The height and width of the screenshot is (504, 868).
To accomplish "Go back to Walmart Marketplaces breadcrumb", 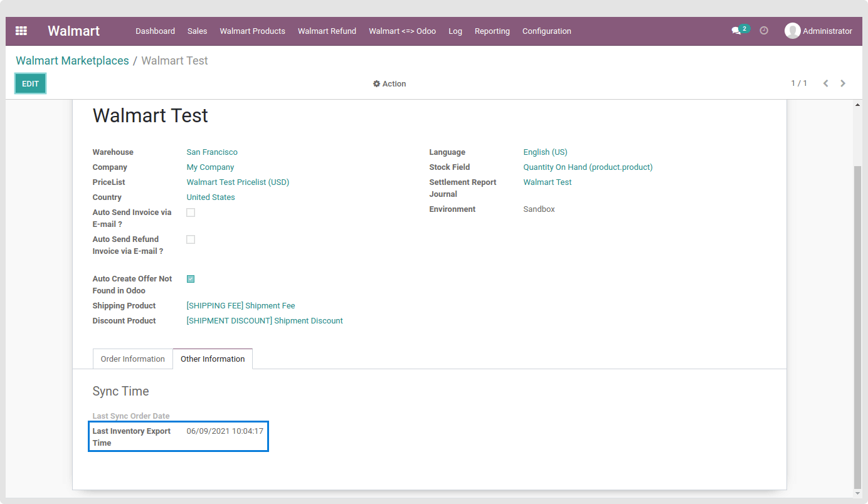I will coord(72,61).
